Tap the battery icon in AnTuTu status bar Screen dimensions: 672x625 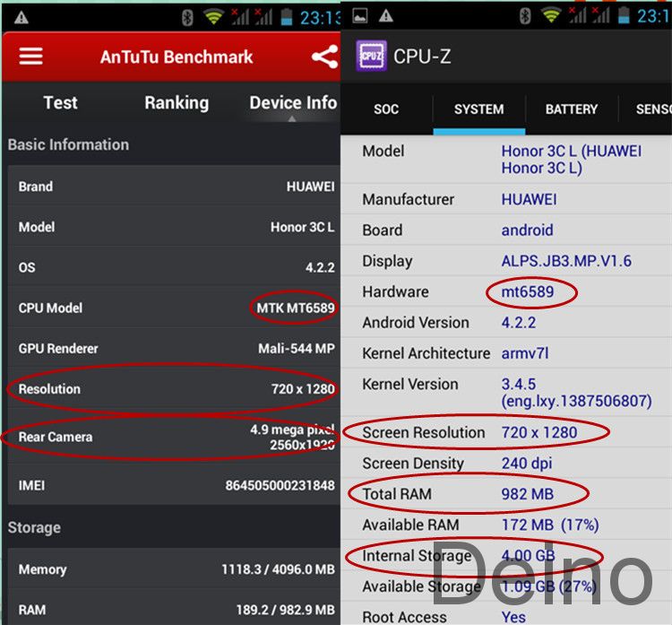287,17
